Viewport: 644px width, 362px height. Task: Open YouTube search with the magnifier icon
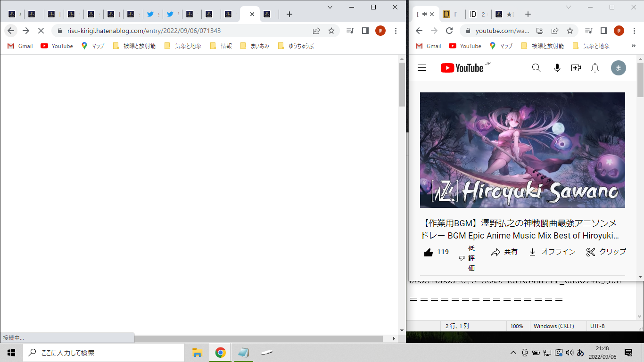537,68
